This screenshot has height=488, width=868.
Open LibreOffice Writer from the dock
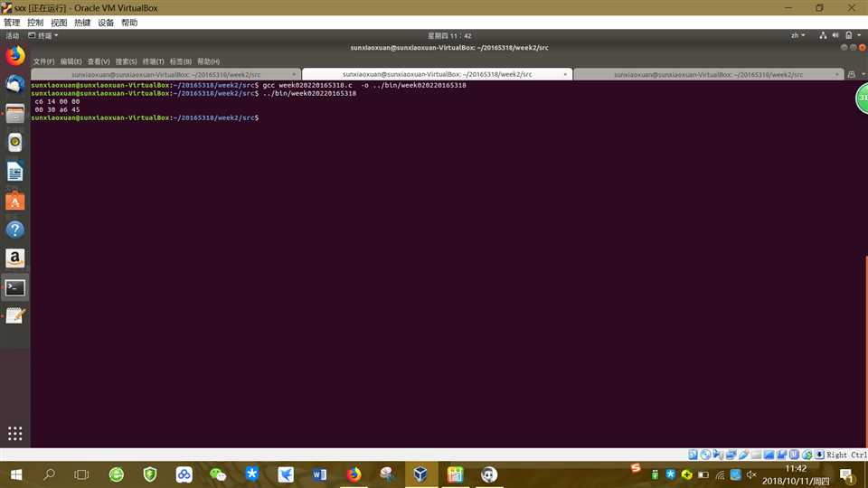click(x=15, y=172)
